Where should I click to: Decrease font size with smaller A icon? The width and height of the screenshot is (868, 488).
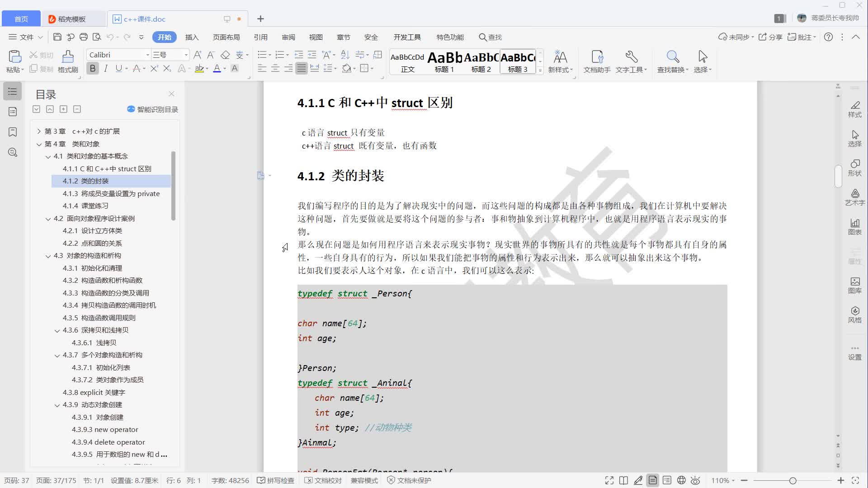coord(211,55)
